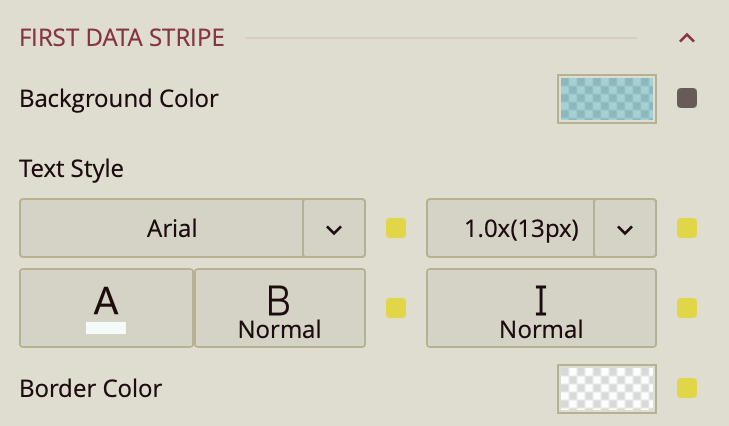The width and height of the screenshot is (729, 426).
Task: Click the Background Color label
Action: point(119,99)
